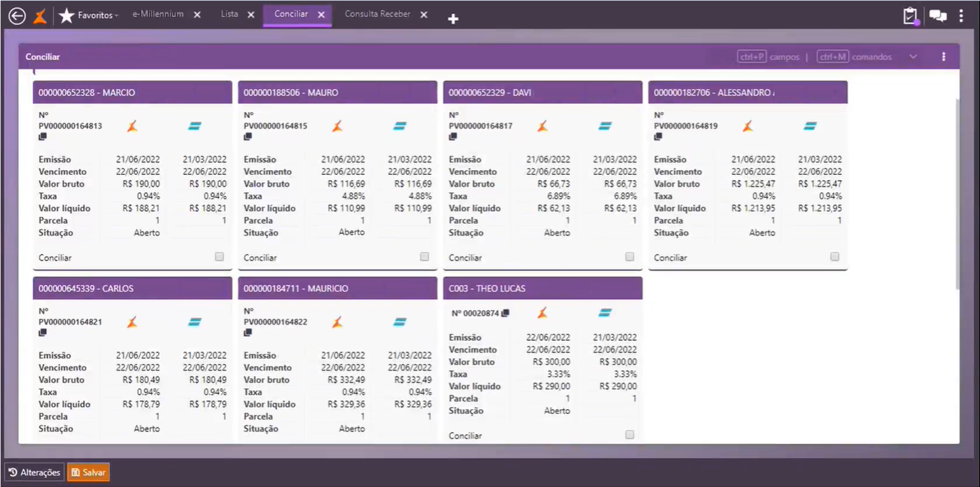Open new tab with plus icon
980x487 pixels.
(x=453, y=19)
